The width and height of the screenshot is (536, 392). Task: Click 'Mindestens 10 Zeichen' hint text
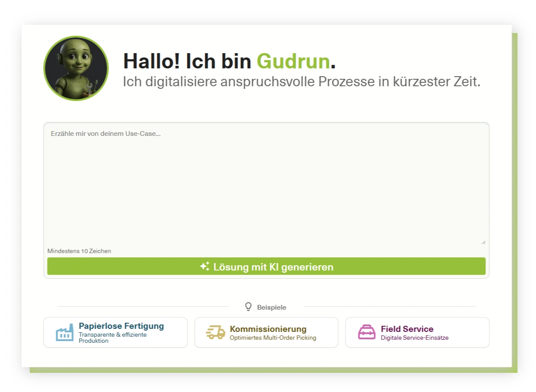(79, 251)
